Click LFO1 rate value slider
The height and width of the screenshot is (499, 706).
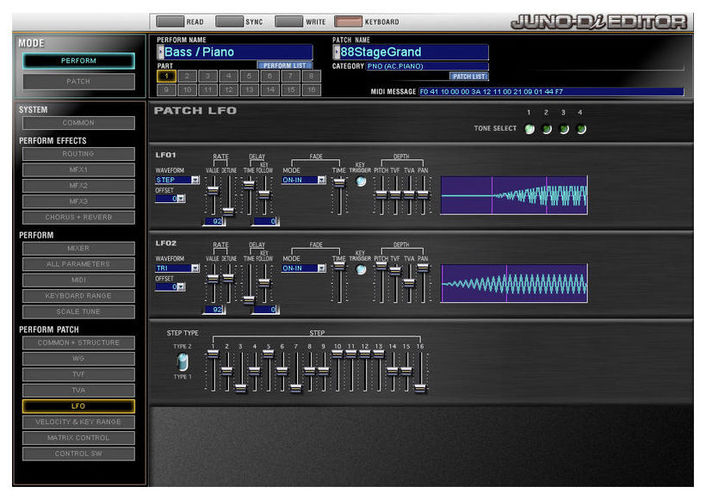[213, 191]
